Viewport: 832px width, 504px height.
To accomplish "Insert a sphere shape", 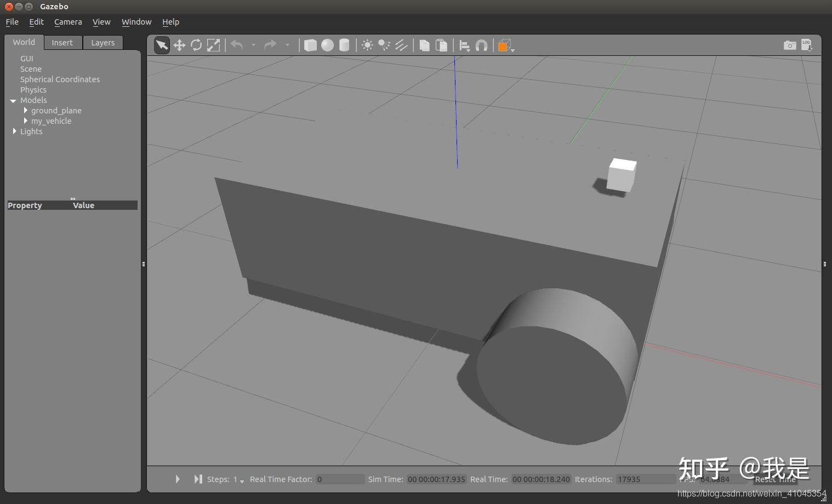I will 327,45.
